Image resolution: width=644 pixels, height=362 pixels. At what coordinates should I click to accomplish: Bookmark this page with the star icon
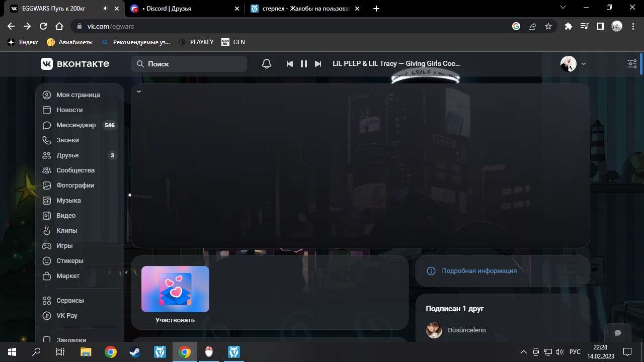tap(548, 26)
